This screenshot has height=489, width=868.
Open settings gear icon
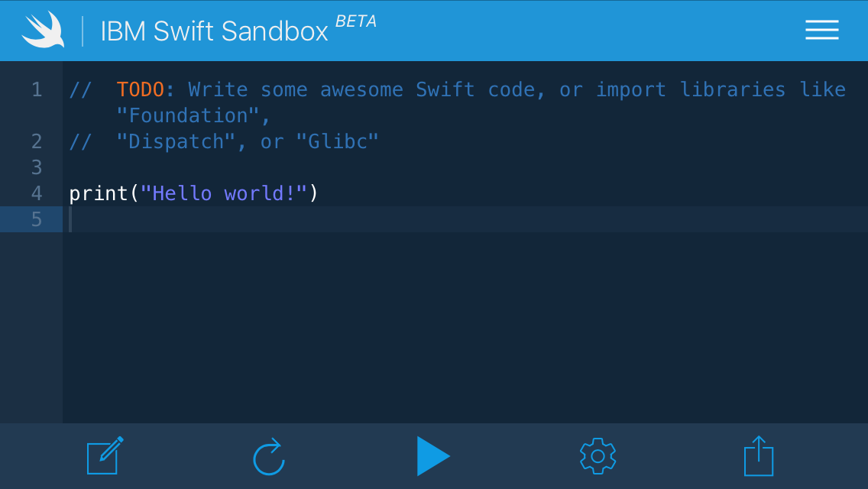(598, 456)
